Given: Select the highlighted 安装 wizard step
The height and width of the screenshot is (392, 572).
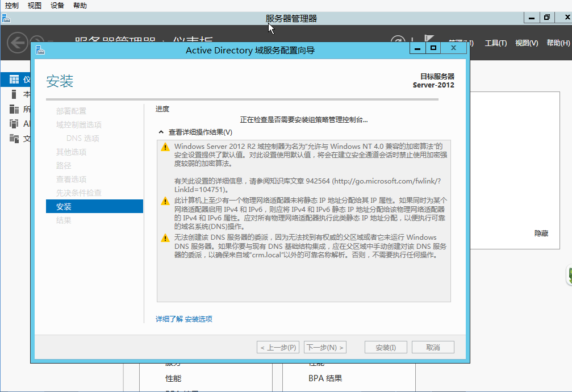Looking at the screenshot, I should (x=94, y=206).
